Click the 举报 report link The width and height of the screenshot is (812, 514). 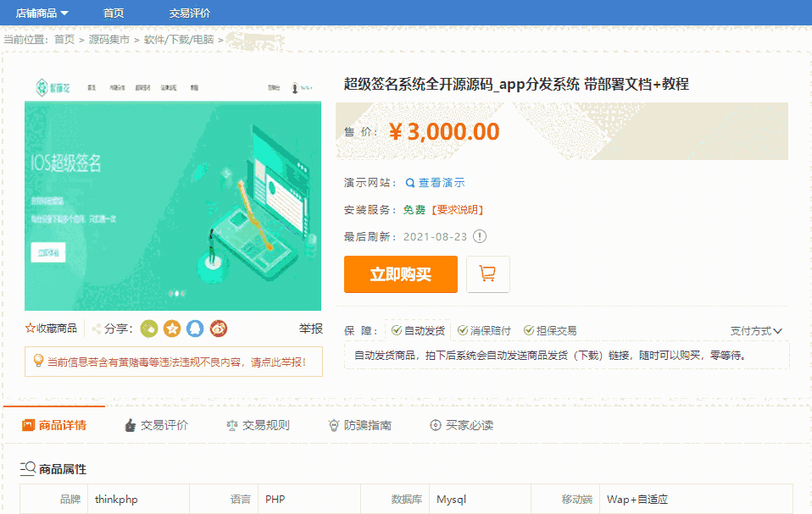point(311,329)
